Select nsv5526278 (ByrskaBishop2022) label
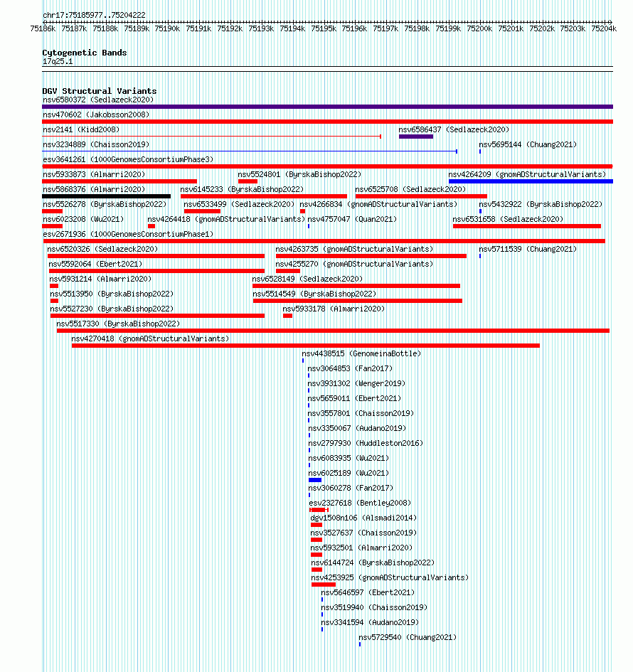This screenshot has width=633, height=672. pyautogui.click(x=105, y=204)
